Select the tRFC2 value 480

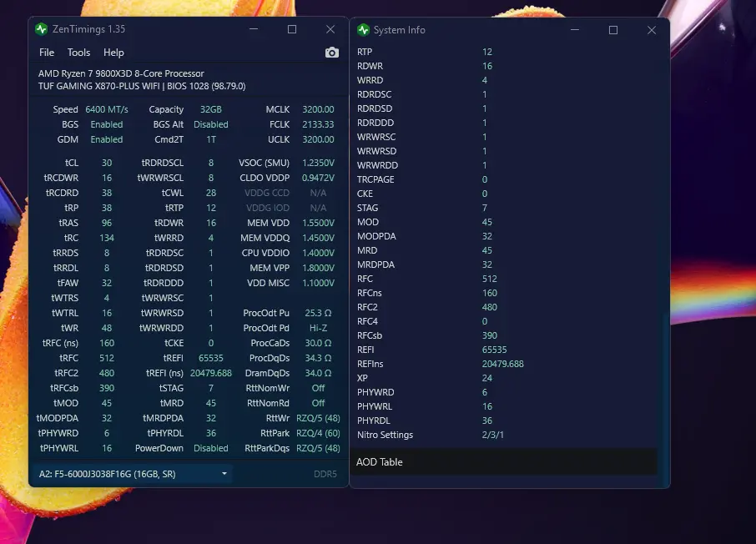[107, 373]
